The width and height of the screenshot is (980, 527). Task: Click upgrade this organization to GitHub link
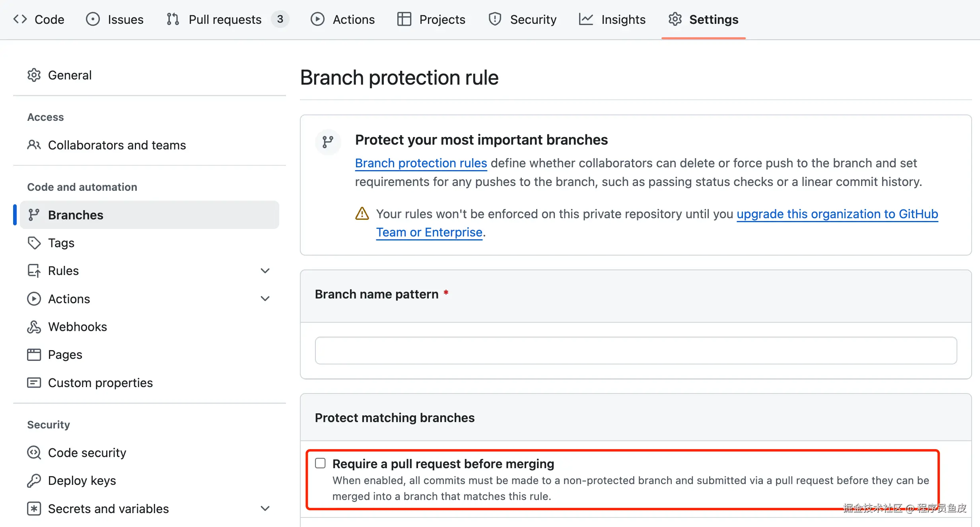pyautogui.click(x=837, y=214)
